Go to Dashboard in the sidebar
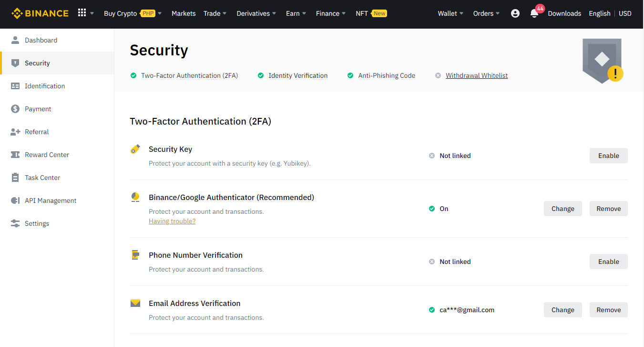Screen dimensions: 644x347 pos(41,40)
